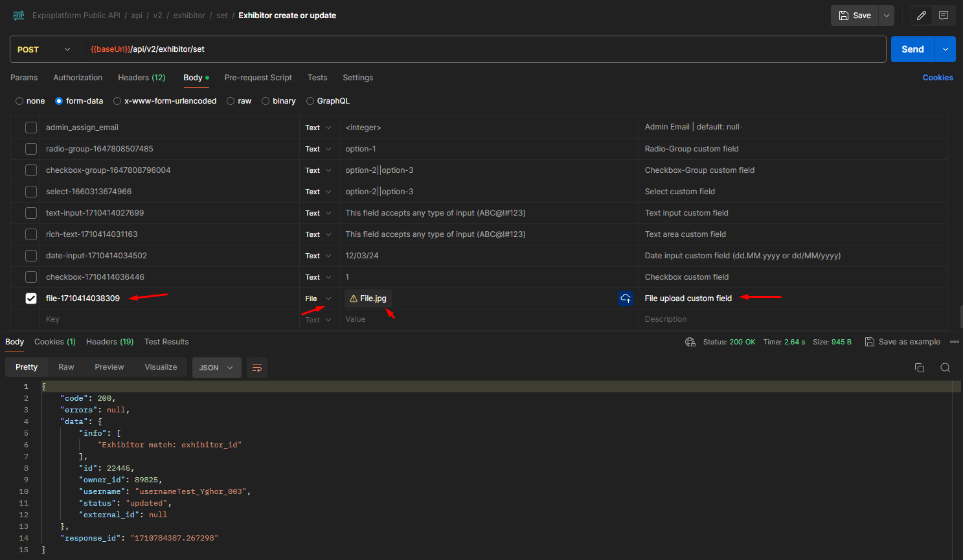Viewport: 963px width, 560px height.
Task: Click the blue Send button
Action: (x=912, y=49)
